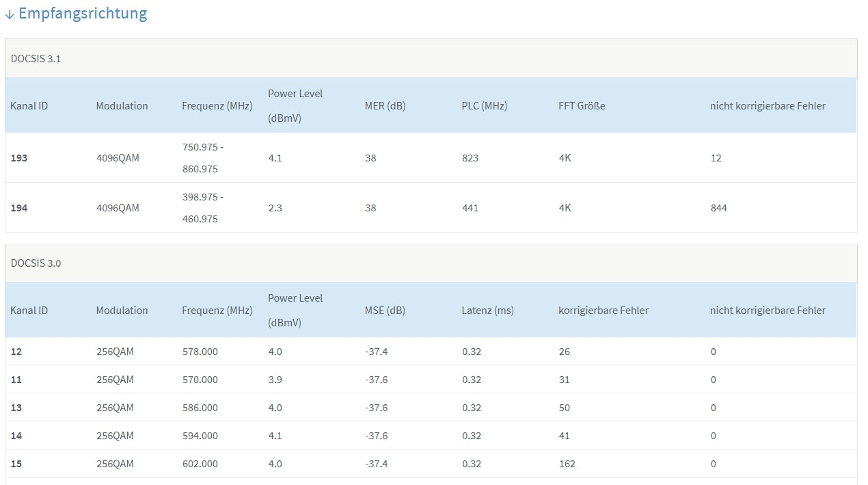Select channel ID 194 row label
Screen dimensions: 868x485
[19, 208]
